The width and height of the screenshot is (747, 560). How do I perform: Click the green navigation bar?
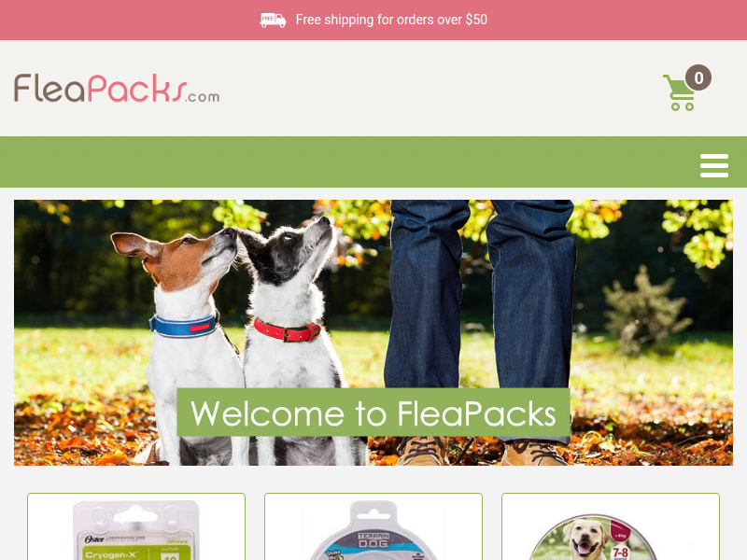click(x=373, y=161)
